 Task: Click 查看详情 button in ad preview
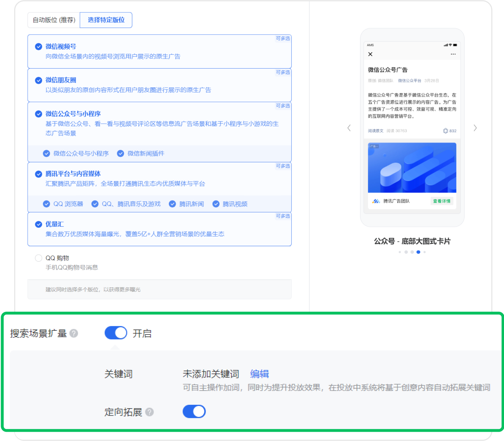coord(441,201)
